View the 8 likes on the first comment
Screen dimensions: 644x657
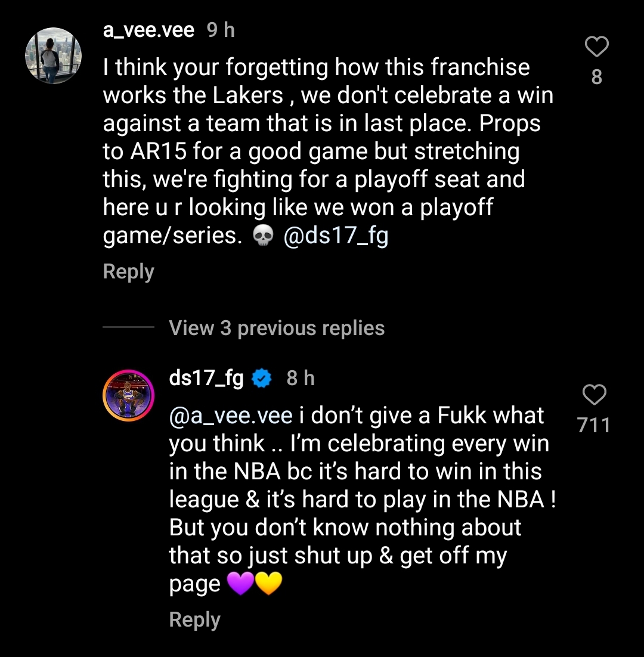596,76
